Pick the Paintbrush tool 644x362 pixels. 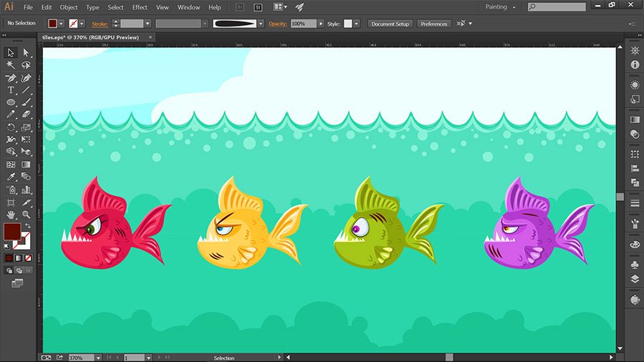(x=26, y=102)
